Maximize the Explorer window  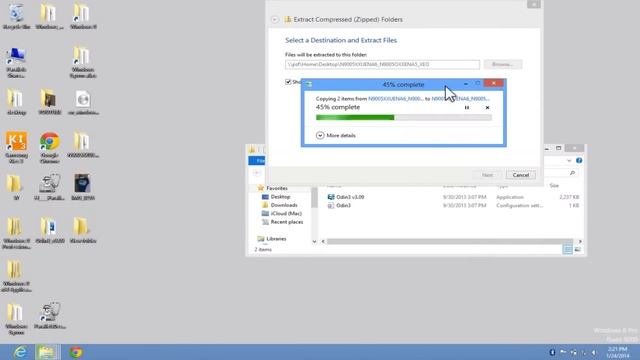[x=558, y=148]
